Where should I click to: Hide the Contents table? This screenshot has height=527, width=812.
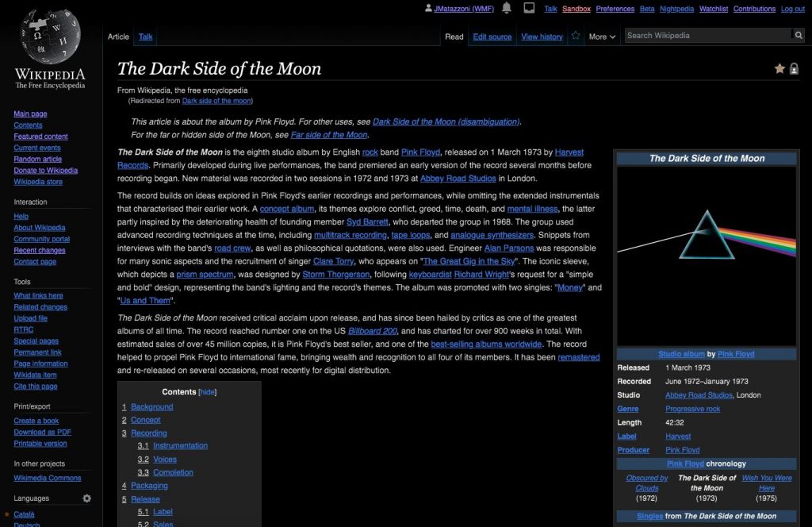pos(207,392)
